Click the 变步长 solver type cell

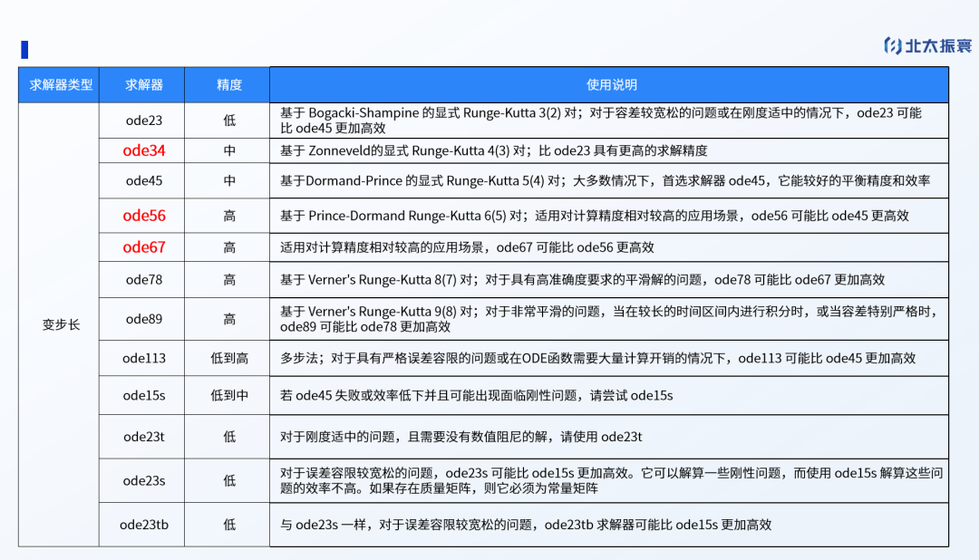coord(61,324)
